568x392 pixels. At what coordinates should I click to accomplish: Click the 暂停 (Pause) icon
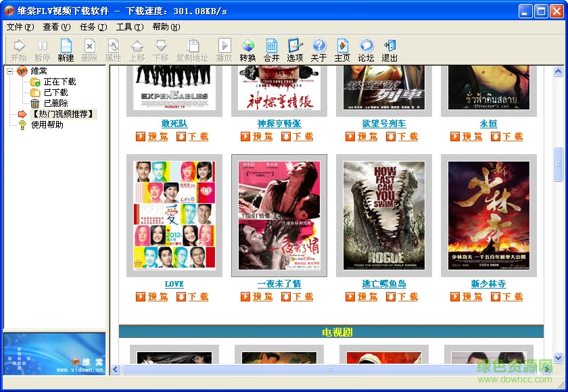click(42, 49)
